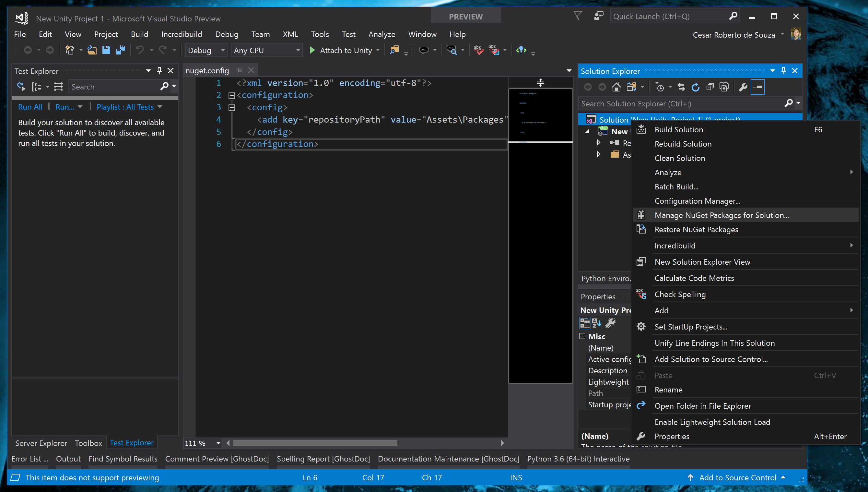Click the Property Pages wrench in Properties
This screenshot has height=492, width=868.
610,323
